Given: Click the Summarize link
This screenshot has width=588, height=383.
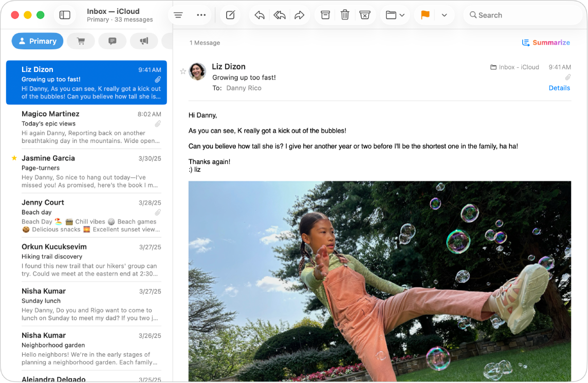Looking at the screenshot, I should click(546, 43).
